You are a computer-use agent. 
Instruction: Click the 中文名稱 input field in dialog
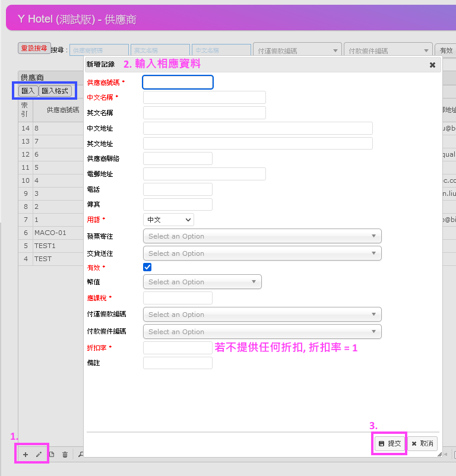(x=205, y=97)
